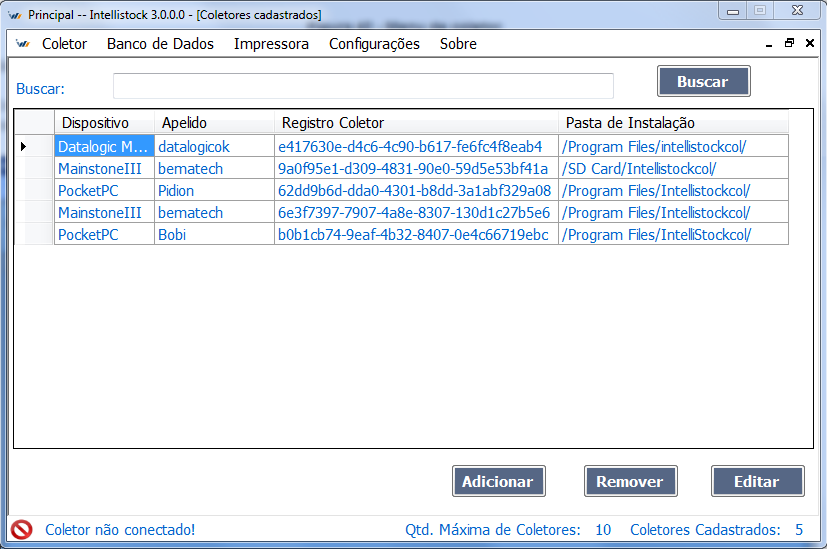Select /Program Files/intellistockcol/ cell in Datalogic row
827x549 pixels.
(x=674, y=146)
